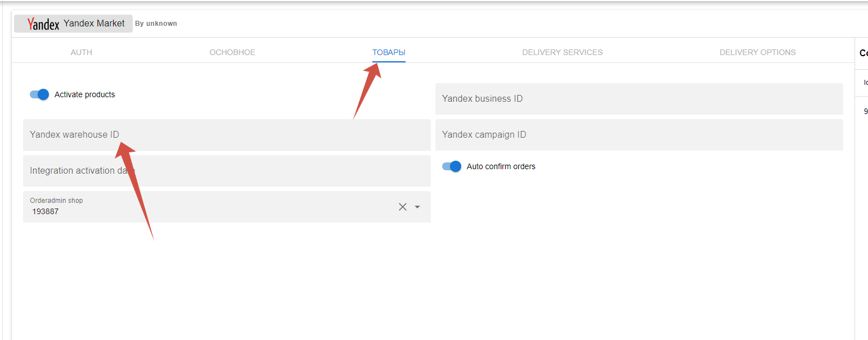Open the ТОВАРЫ tab
Screen dimensions: 868x340
click(x=389, y=52)
